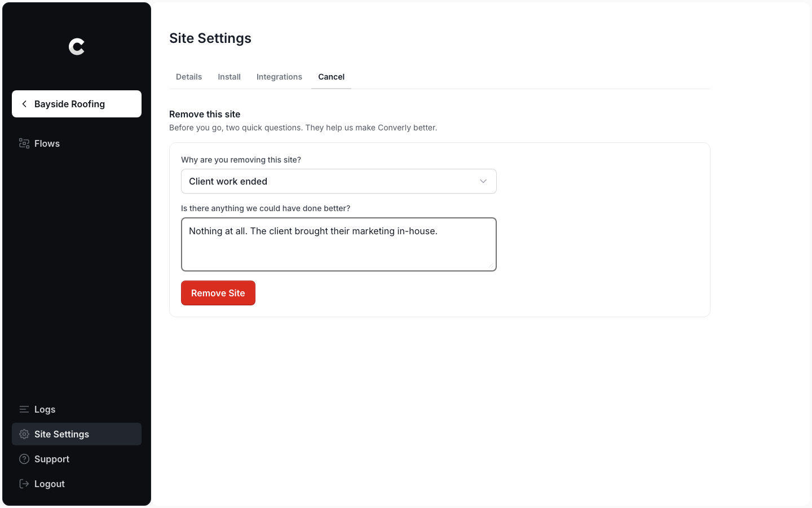Click the Site Settings gear icon
Image resolution: width=812 pixels, height=508 pixels.
click(x=24, y=434)
